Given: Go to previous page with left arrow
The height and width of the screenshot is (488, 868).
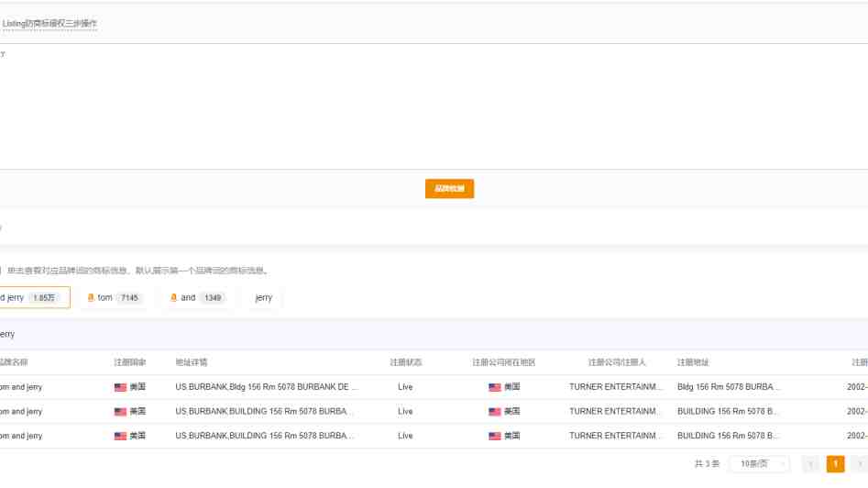Looking at the screenshot, I should coord(810,464).
